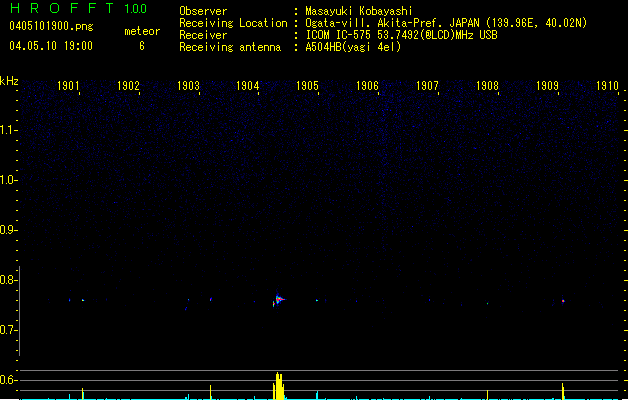629x400 pixels.
Task: Click the timestamp 04.05.10 19:00
Action: click(x=51, y=46)
